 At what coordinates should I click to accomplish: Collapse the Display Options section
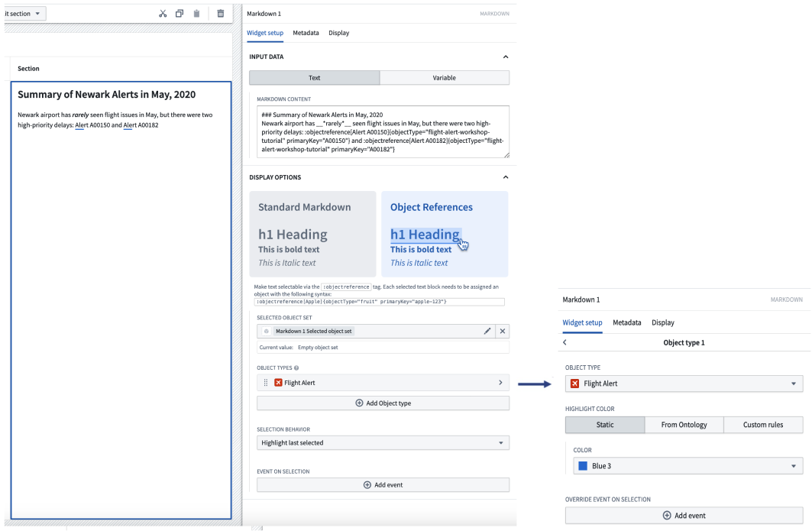[506, 177]
